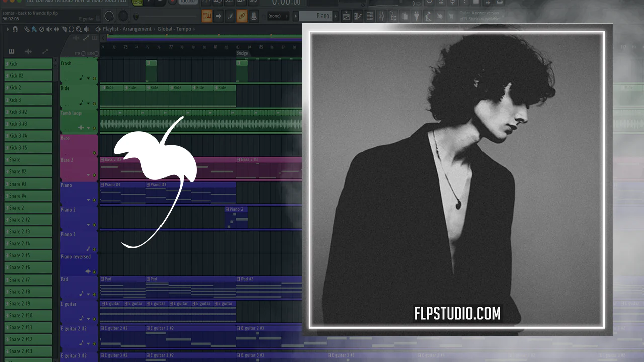Toggle the orange typing keyboard to piano icon

click(207, 16)
